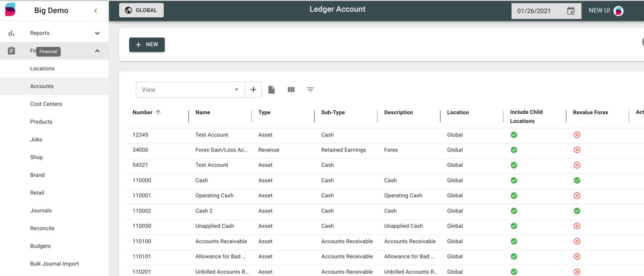Click the Retained Earnings sub-type cell
644x276 pixels.
pos(343,150)
